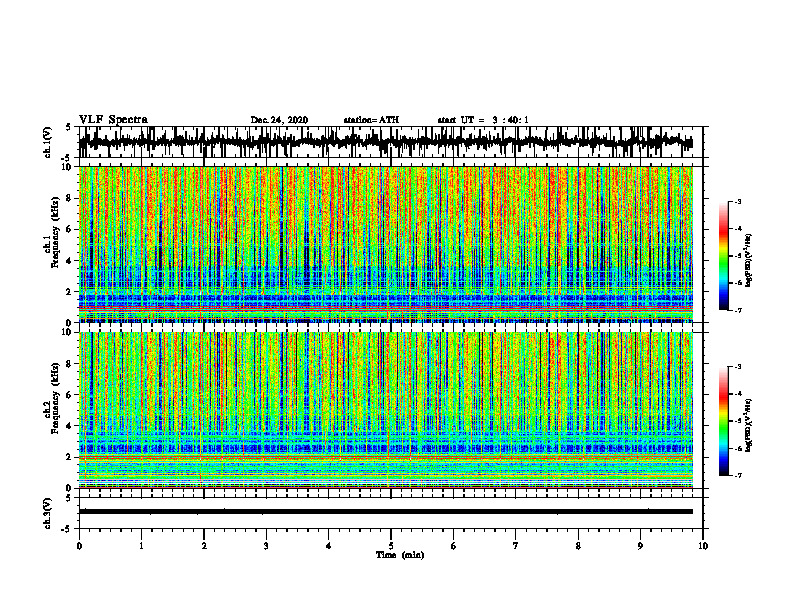Click the "-7" label on ch.2 color bar
Screen dimensions: 792x612
pyautogui.click(x=738, y=476)
